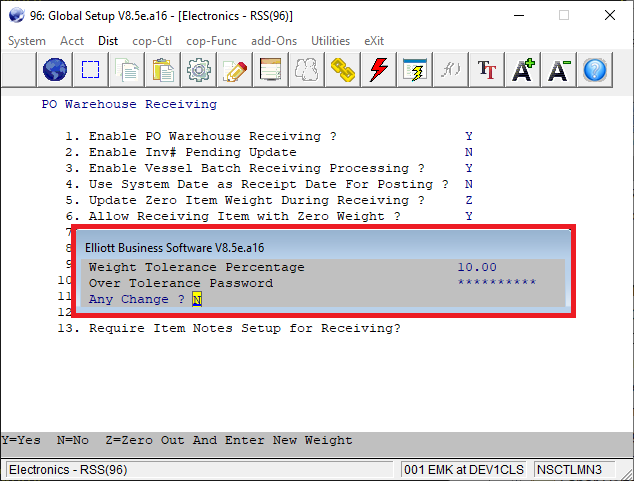Click the Any Change ? input field

coord(197,300)
